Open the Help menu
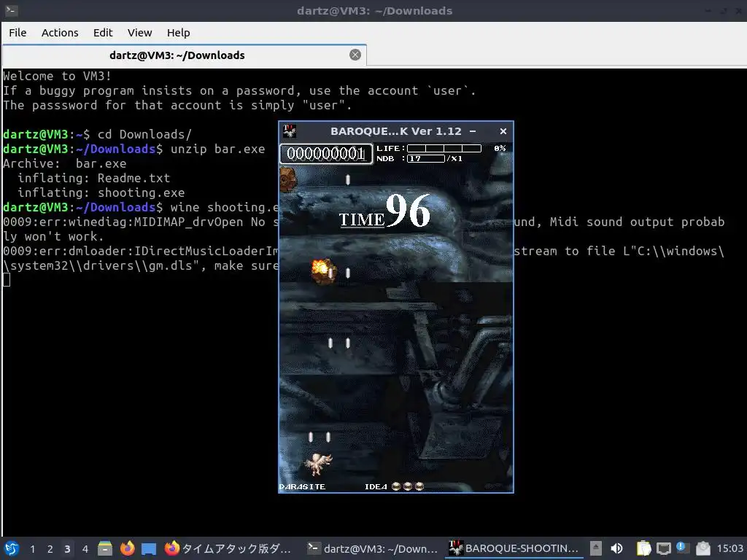 click(x=178, y=33)
